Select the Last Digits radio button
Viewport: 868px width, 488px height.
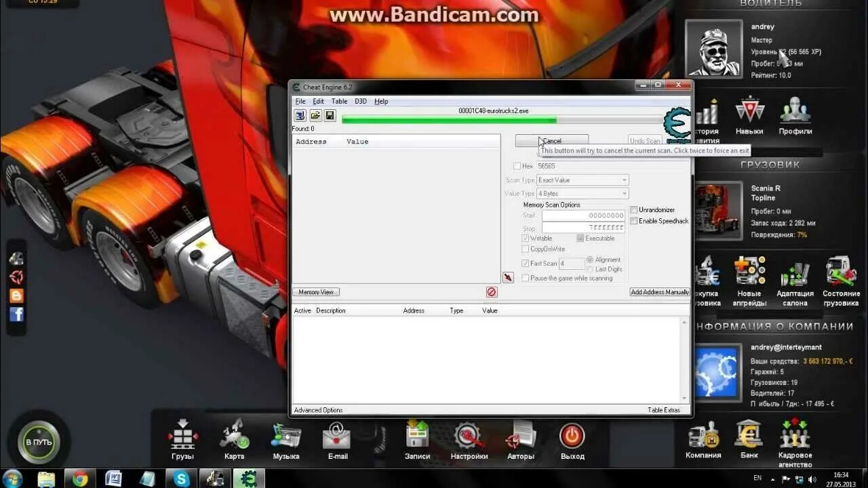coord(590,269)
